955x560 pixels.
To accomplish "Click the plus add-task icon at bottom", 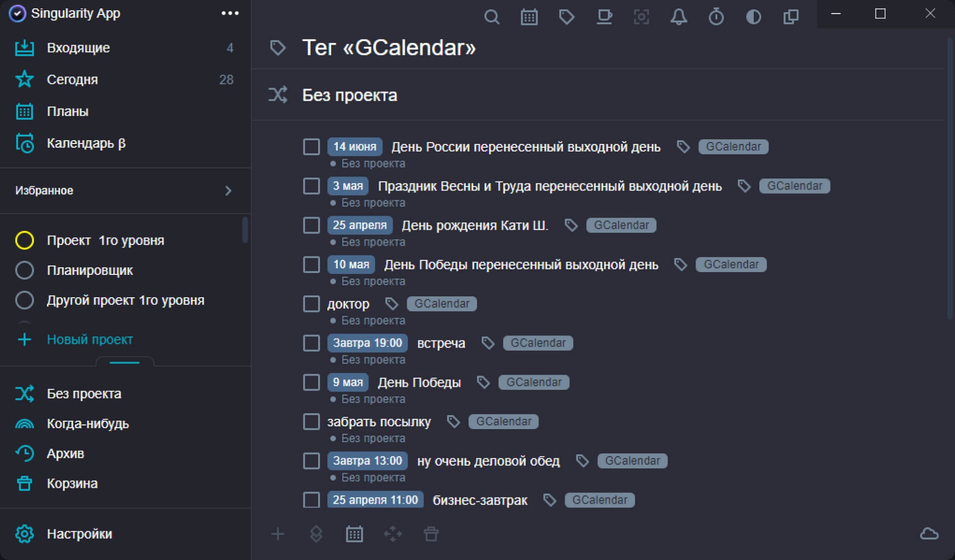I will [278, 534].
